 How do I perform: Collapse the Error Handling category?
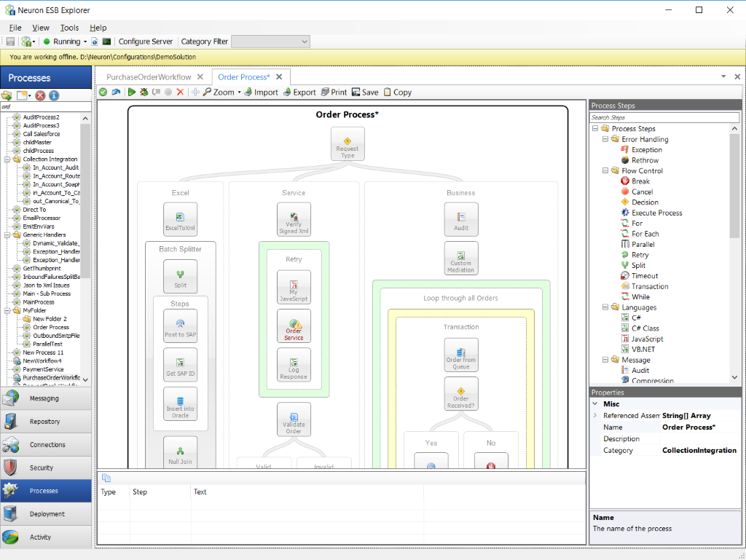click(604, 138)
